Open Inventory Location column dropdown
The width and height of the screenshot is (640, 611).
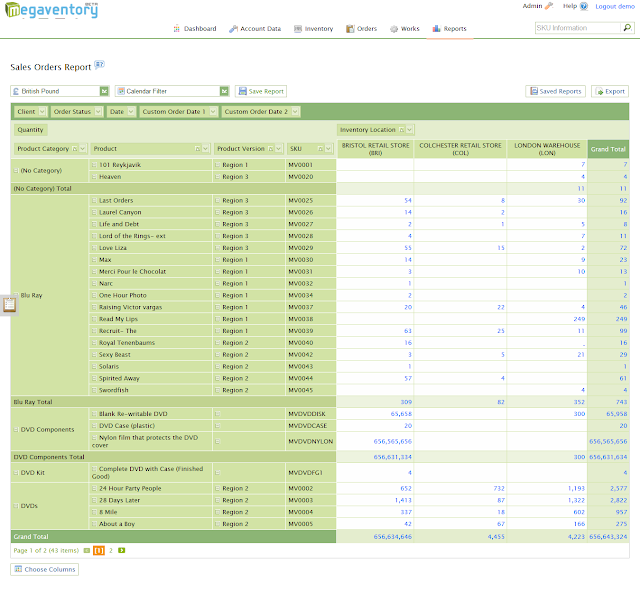click(x=410, y=130)
